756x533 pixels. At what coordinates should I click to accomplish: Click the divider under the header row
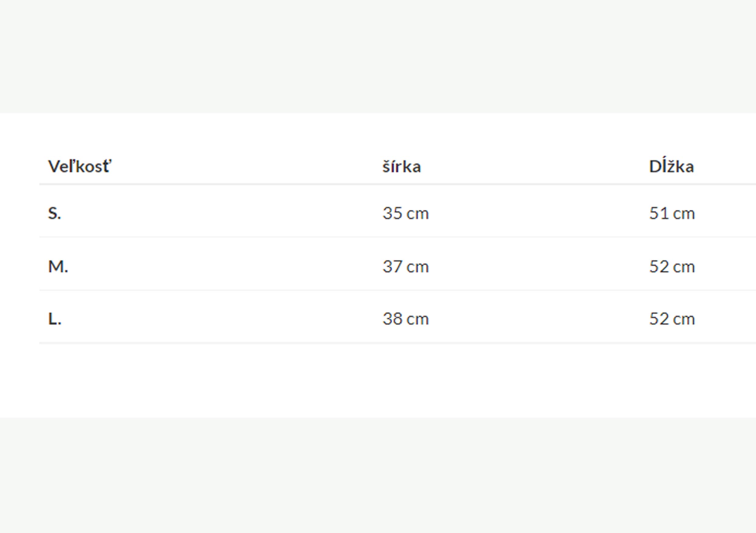coord(362,184)
